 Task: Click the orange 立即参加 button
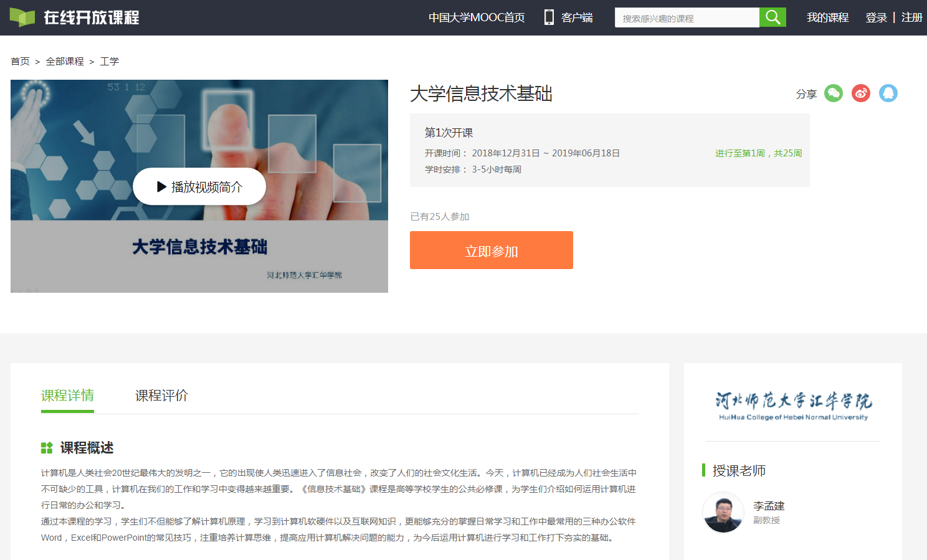point(491,250)
